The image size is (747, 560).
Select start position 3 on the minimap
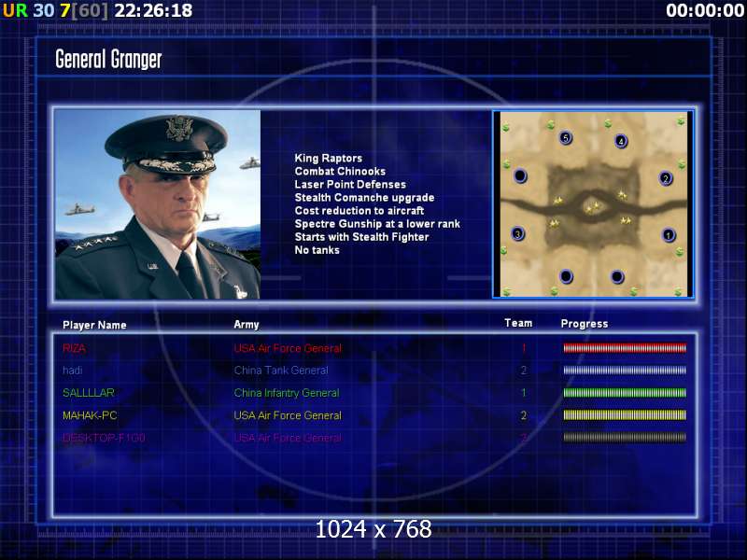(x=518, y=234)
